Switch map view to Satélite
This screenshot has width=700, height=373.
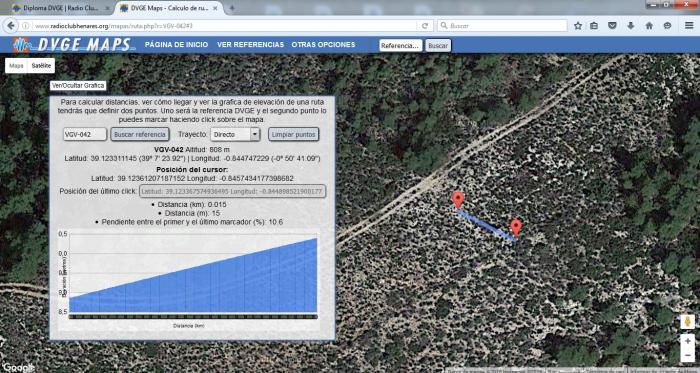(41, 66)
